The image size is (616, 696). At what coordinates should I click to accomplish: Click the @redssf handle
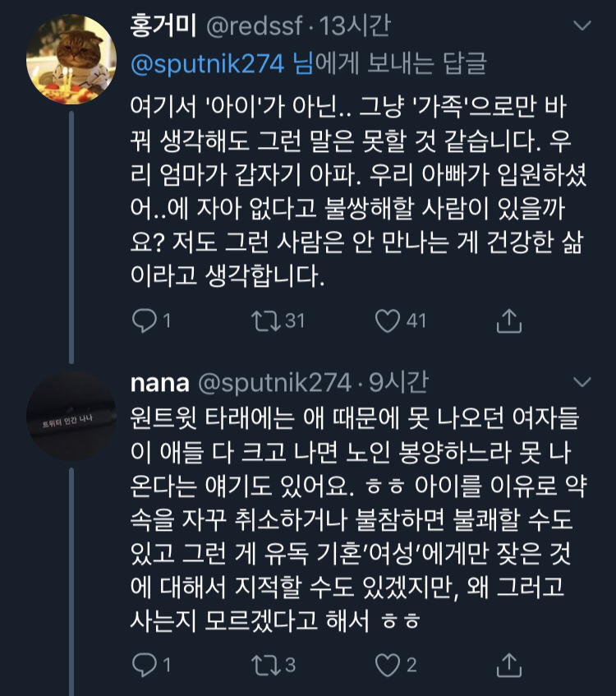click(255, 26)
